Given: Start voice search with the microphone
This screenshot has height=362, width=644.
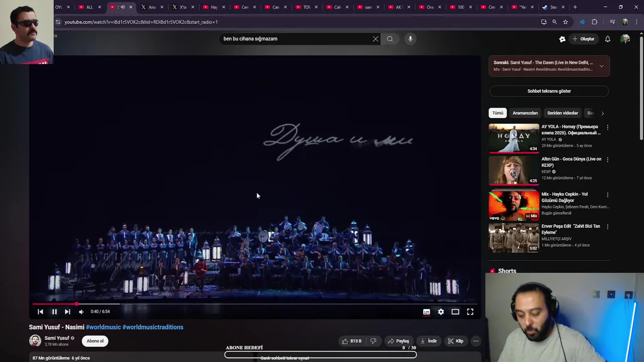Looking at the screenshot, I should 411,39.
